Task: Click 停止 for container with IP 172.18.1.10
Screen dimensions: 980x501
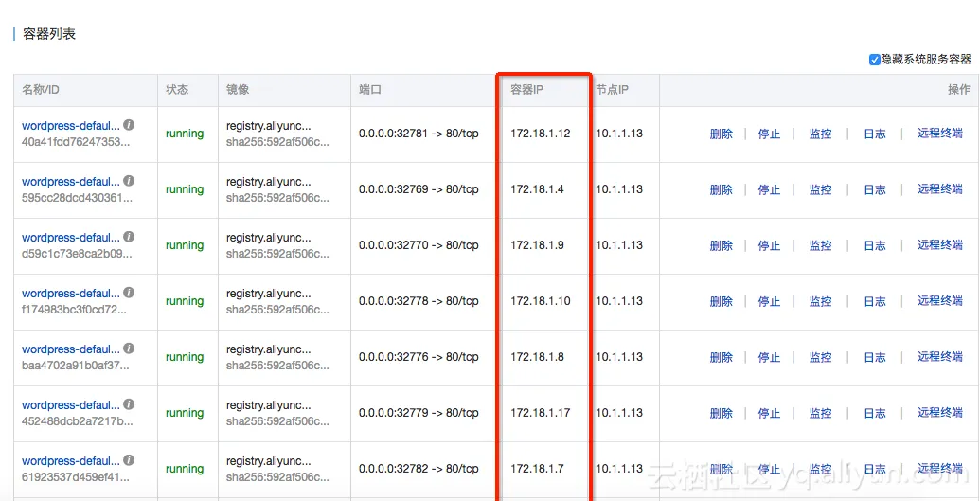Action: pos(769,301)
